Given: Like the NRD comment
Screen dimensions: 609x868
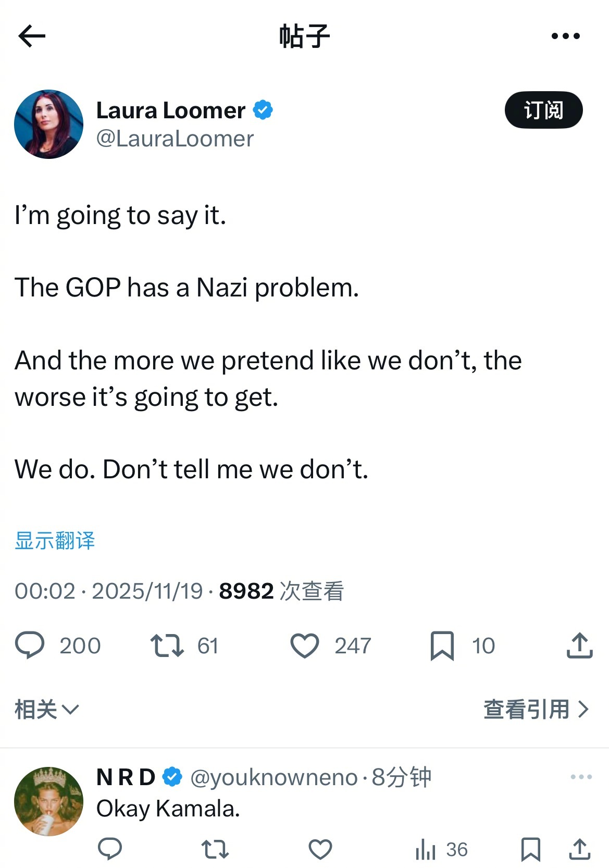Looking at the screenshot, I should pyautogui.click(x=320, y=849).
